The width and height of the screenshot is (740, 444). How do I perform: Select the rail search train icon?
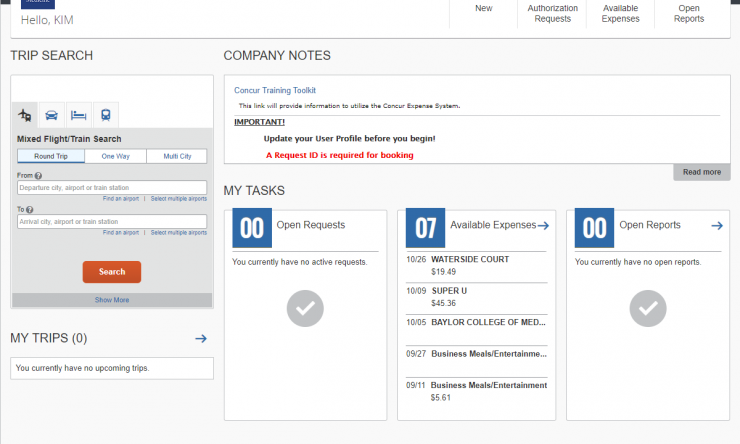(106, 115)
